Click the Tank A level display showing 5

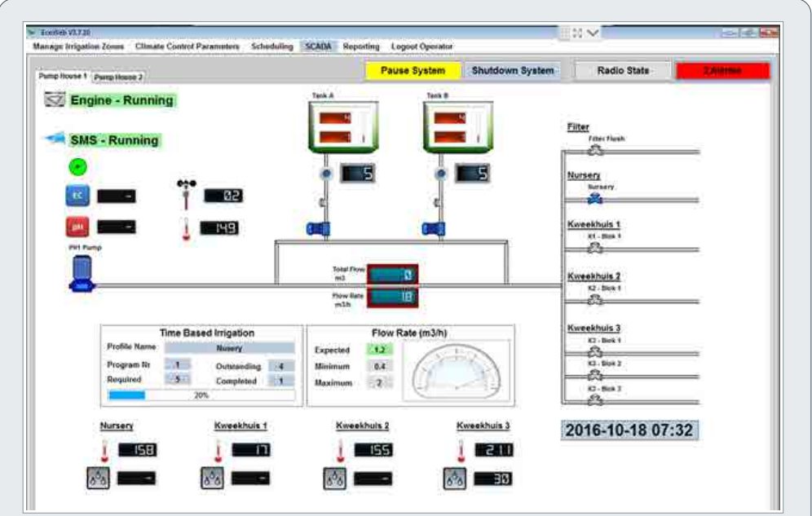357,174
